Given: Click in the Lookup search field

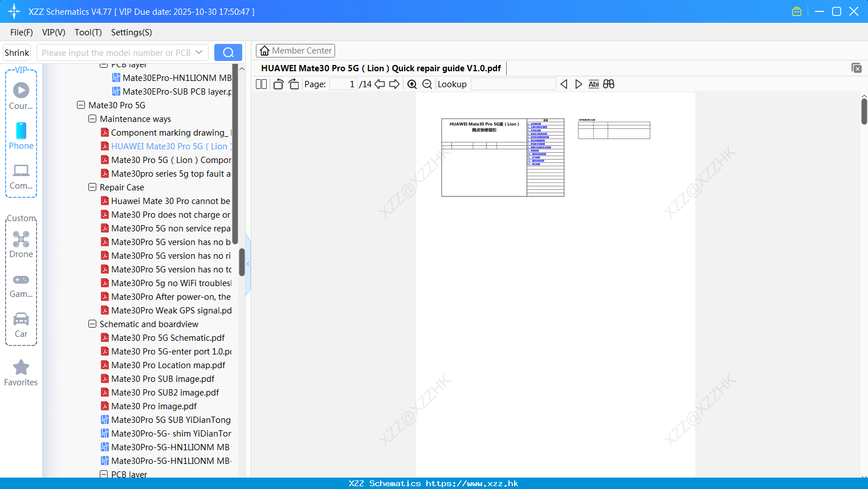Looking at the screenshot, I should 514,84.
